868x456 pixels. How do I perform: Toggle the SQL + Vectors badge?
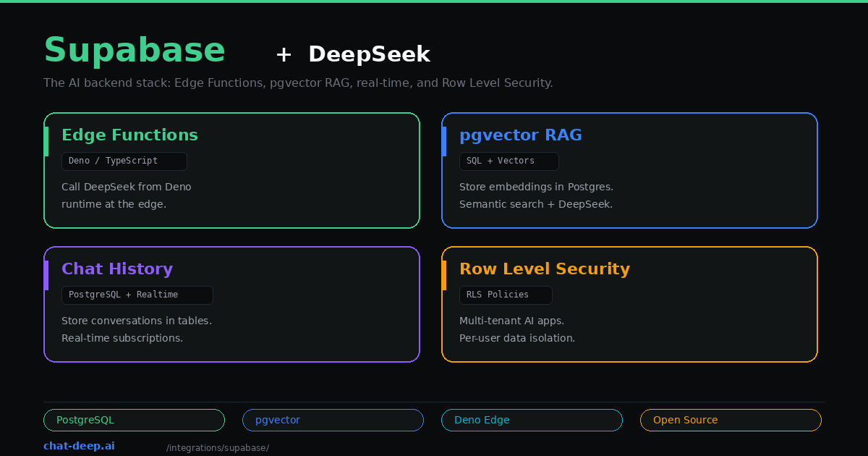click(509, 161)
